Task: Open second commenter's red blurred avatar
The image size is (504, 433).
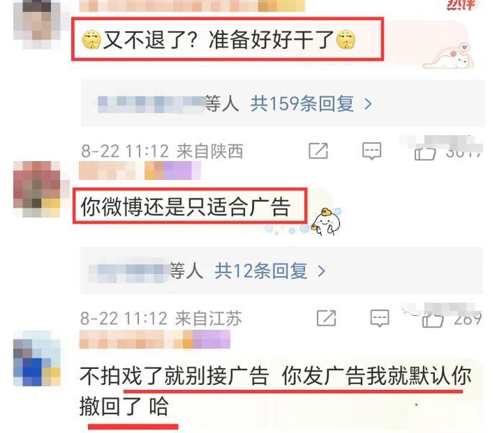Action: click(37, 189)
